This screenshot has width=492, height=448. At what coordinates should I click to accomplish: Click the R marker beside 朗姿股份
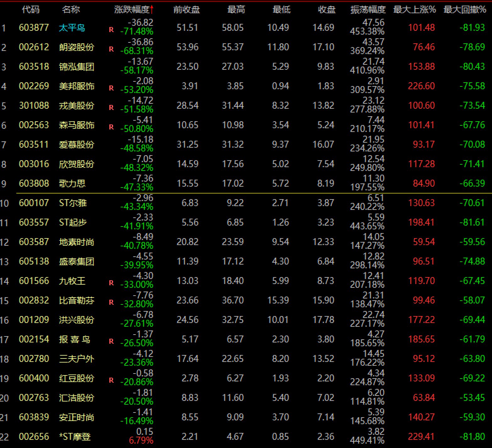(111, 49)
